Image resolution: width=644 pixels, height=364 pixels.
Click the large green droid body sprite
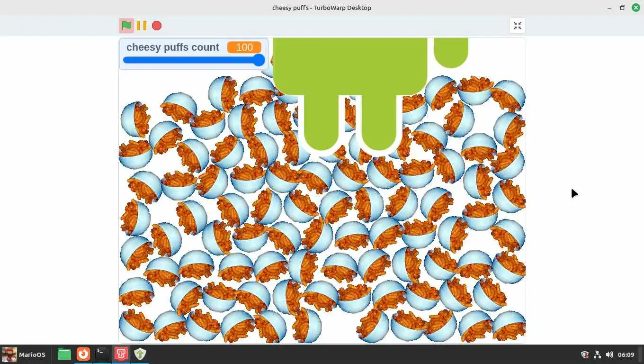[350, 66]
